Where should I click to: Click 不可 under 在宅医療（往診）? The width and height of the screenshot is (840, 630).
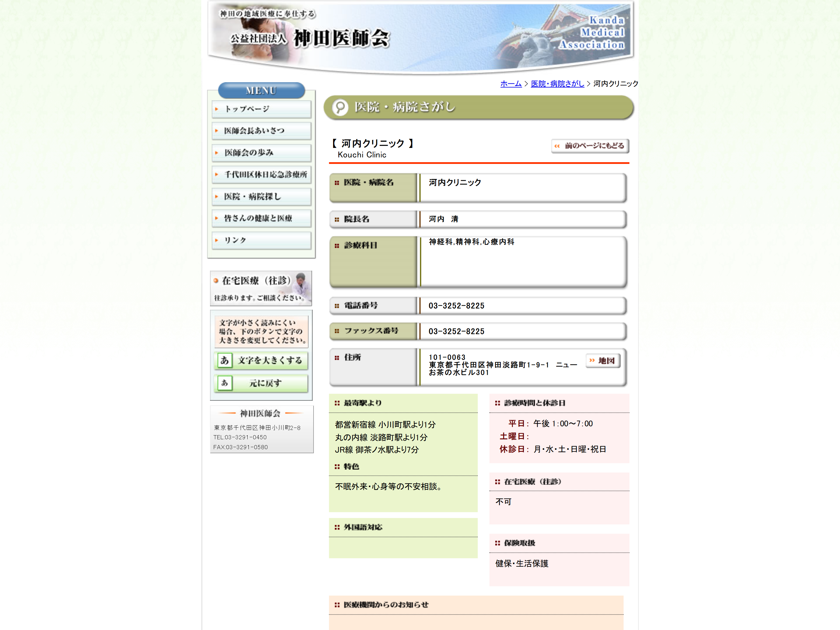[x=503, y=502]
